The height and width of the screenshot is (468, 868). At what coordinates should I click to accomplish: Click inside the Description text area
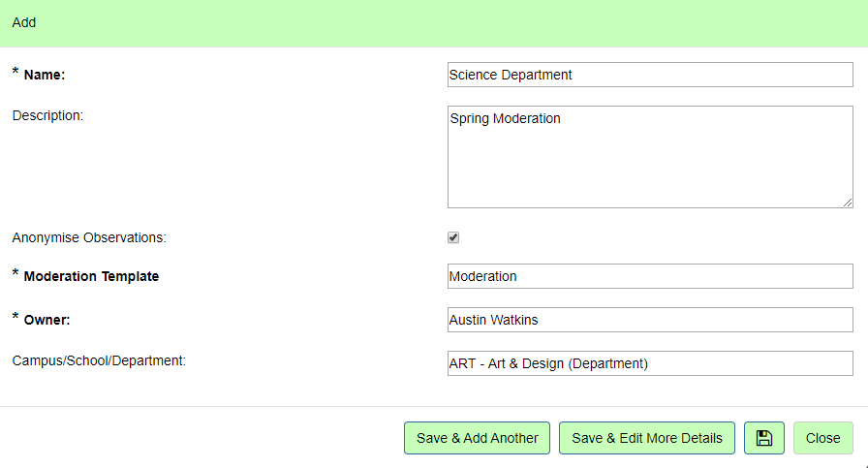(649, 157)
